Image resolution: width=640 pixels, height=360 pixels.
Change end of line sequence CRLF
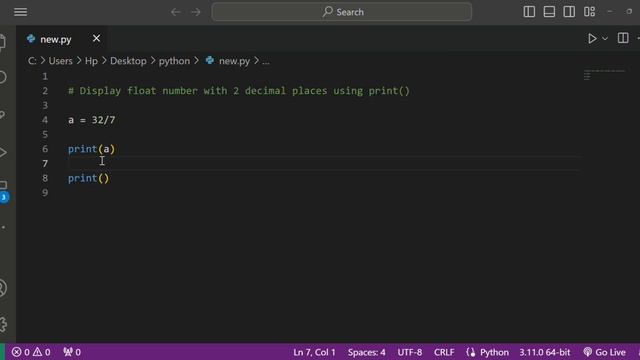tap(444, 352)
